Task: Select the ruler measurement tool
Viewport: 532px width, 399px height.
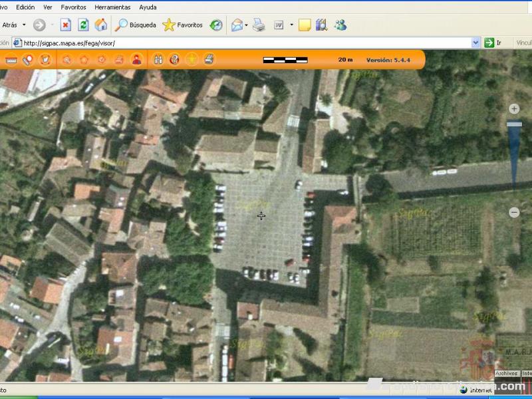Action: point(11,60)
